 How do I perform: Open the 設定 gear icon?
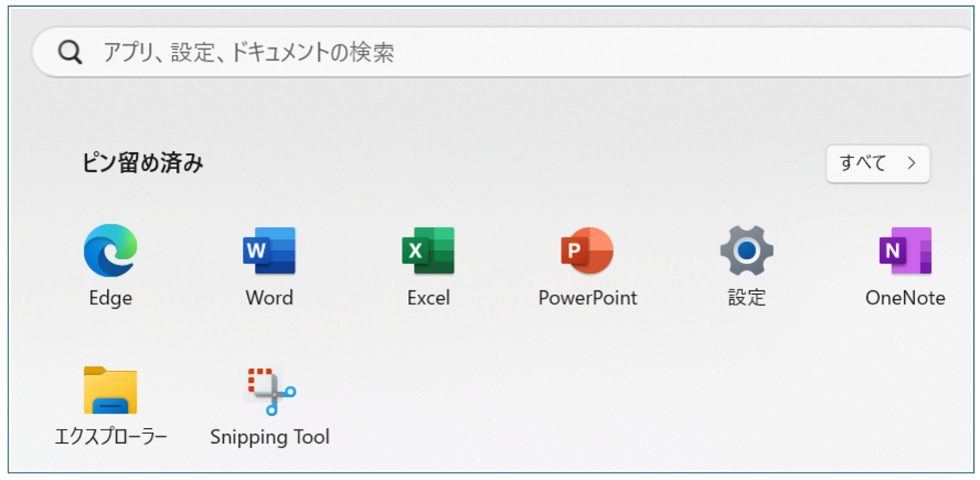746,251
